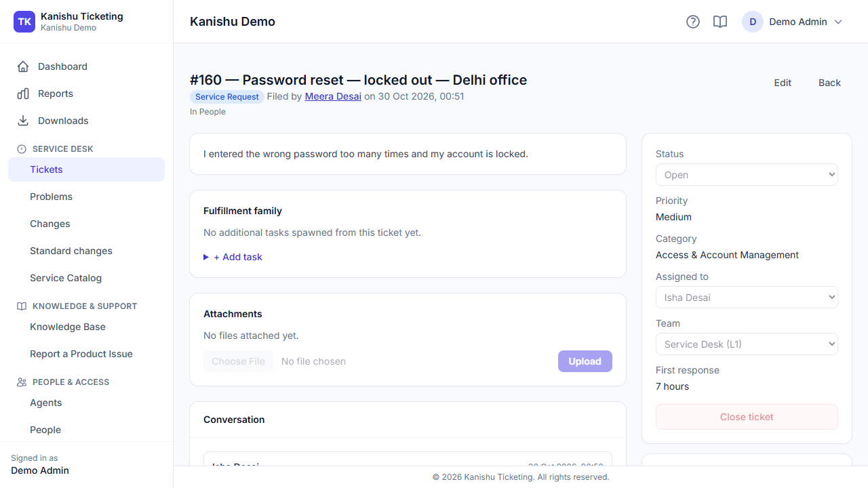Screen dimensions: 868x488
Task: Open the help question-mark icon
Action: pyautogui.click(x=693, y=22)
